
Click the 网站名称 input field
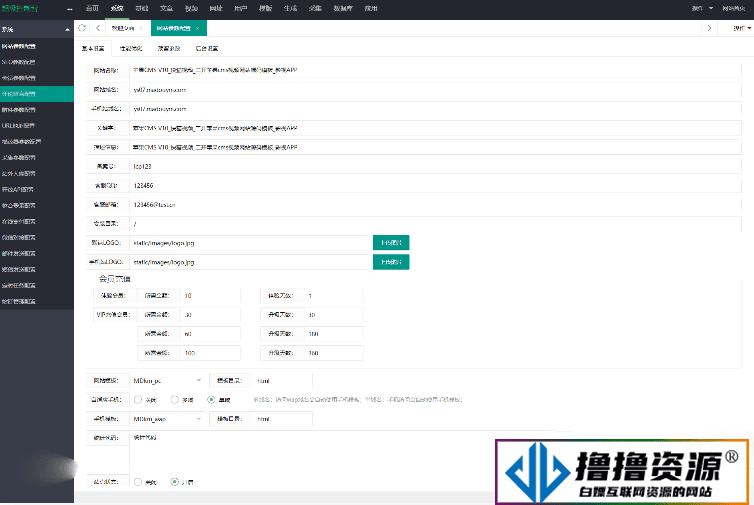point(435,70)
